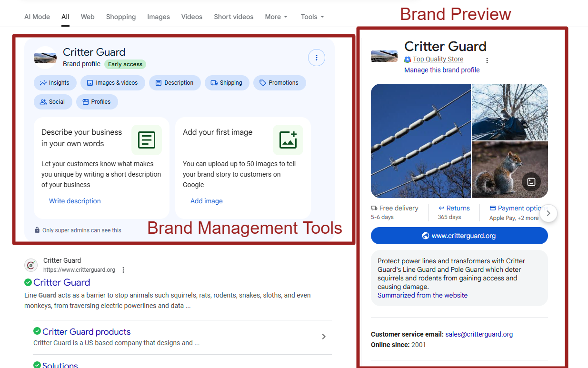Viewport: 588px width, 368px height.
Task: Open the three-dot menu under Top Quality Store
Action: (487, 60)
